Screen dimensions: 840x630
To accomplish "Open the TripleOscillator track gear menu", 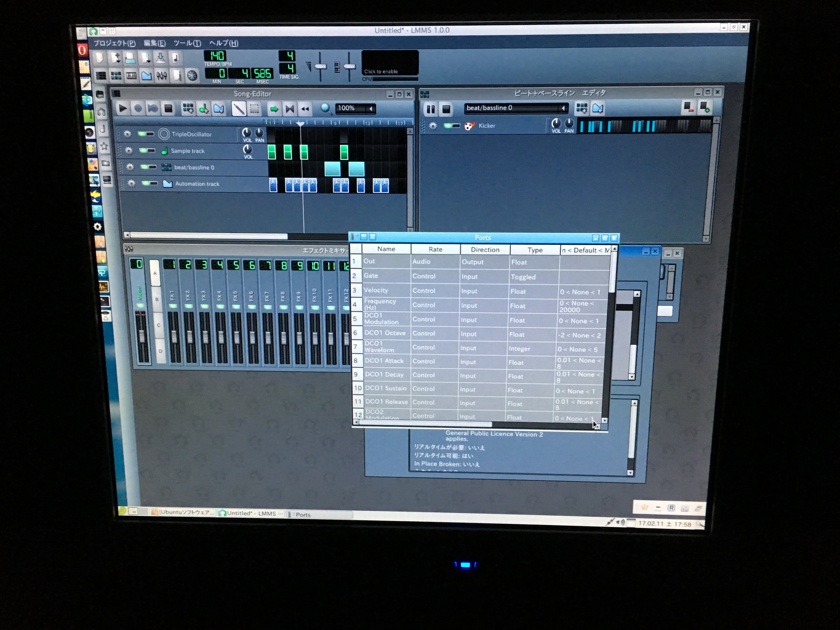I will point(127,134).
